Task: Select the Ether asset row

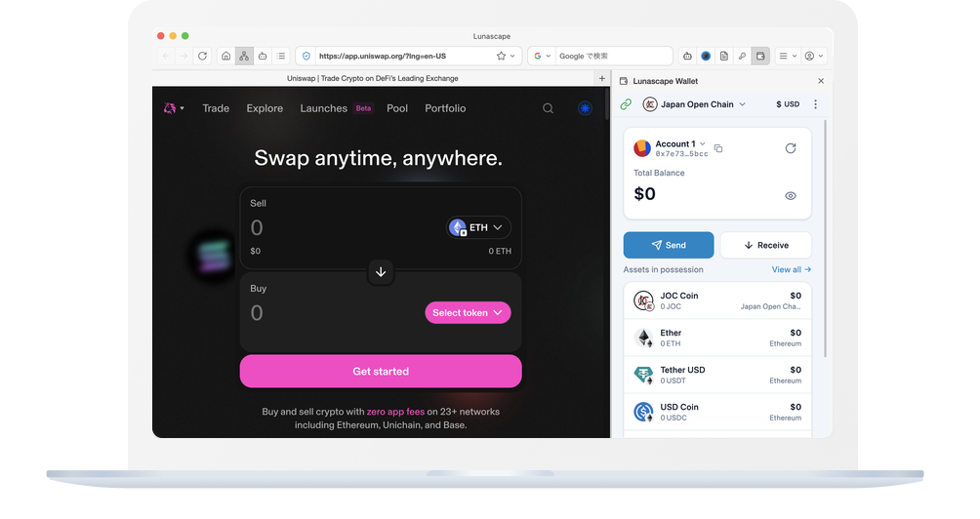Action: click(x=717, y=338)
